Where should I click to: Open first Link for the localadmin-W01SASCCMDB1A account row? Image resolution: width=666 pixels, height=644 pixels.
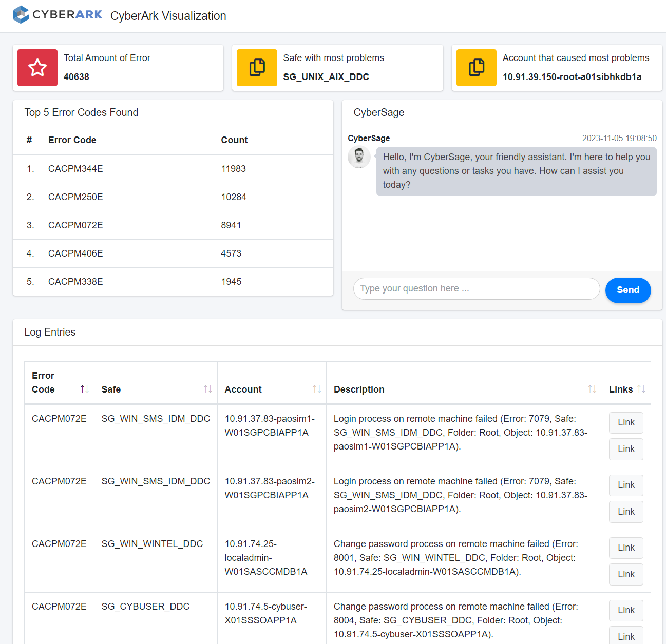pos(626,548)
